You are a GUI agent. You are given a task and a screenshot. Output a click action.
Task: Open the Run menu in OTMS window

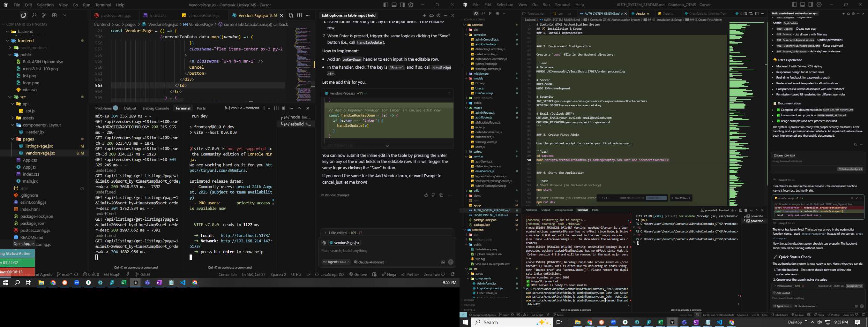pos(546,5)
